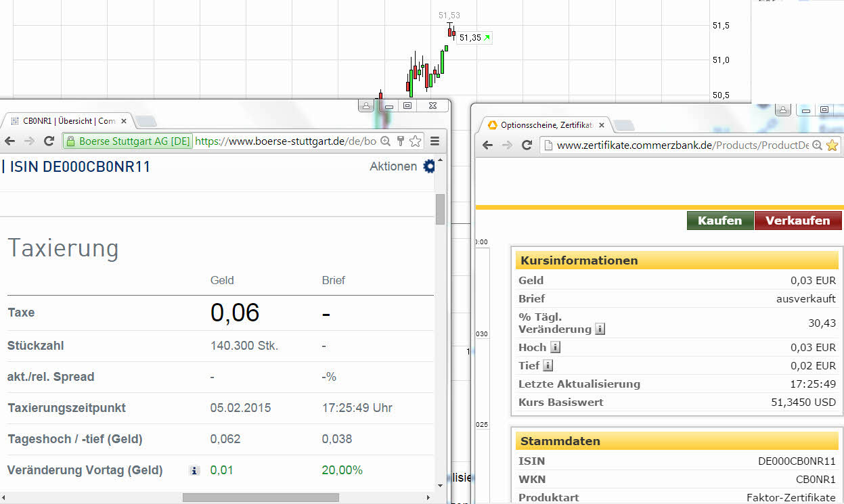The height and width of the screenshot is (504, 844).
Task: Click the green Boerse Stuttgart AG security badge
Action: tap(128, 141)
